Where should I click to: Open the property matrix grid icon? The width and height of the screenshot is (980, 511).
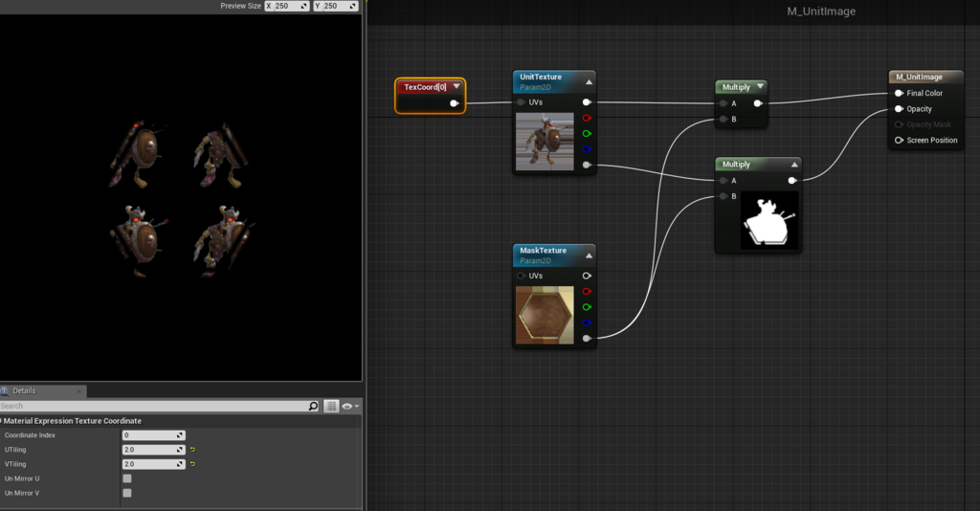click(x=331, y=406)
